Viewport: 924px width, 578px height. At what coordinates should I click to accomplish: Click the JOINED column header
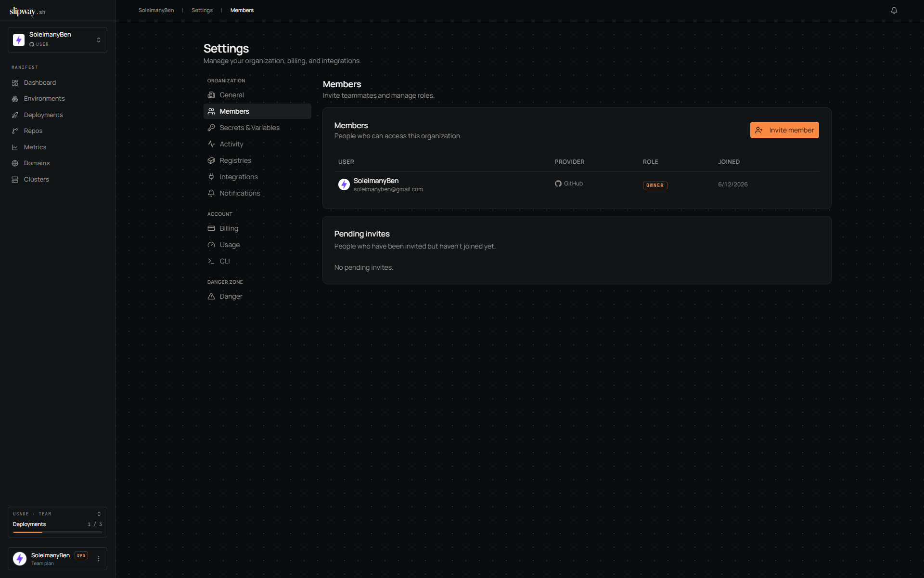pos(729,162)
